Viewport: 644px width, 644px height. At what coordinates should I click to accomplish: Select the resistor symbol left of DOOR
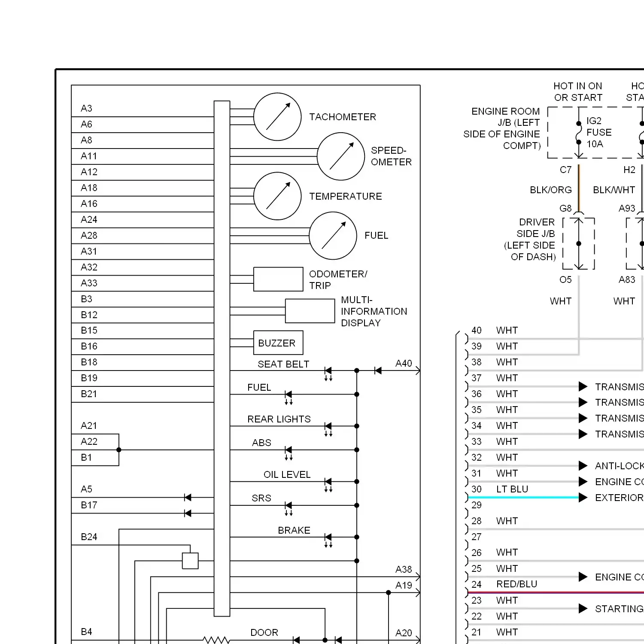tap(216, 640)
